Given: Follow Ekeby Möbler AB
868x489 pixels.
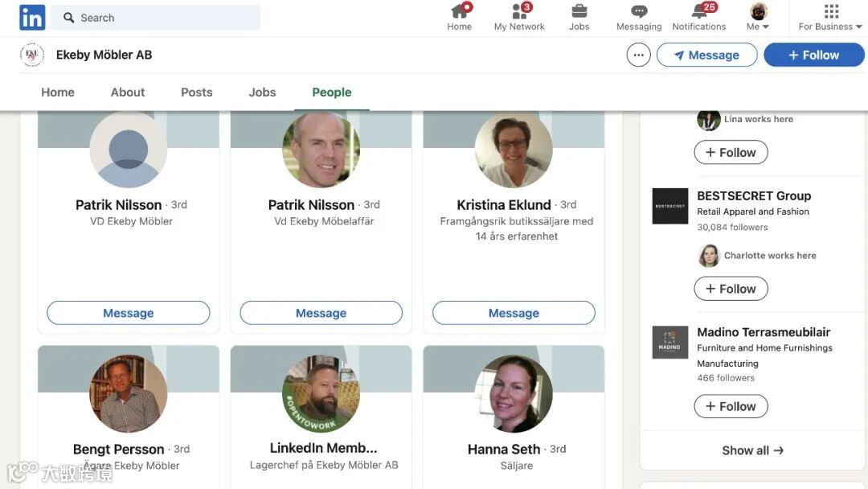Looking at the screenshot, I should (x=813, y=55).
